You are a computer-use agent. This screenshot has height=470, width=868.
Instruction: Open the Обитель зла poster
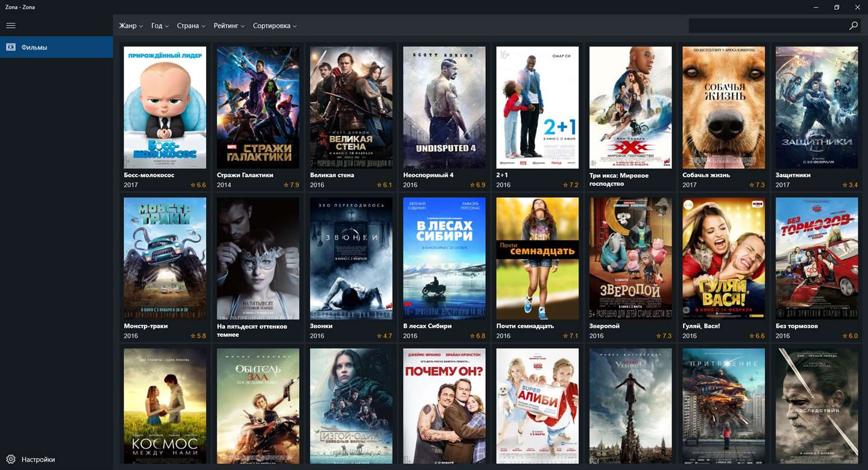pyautogui.click(x=258, y=406)
